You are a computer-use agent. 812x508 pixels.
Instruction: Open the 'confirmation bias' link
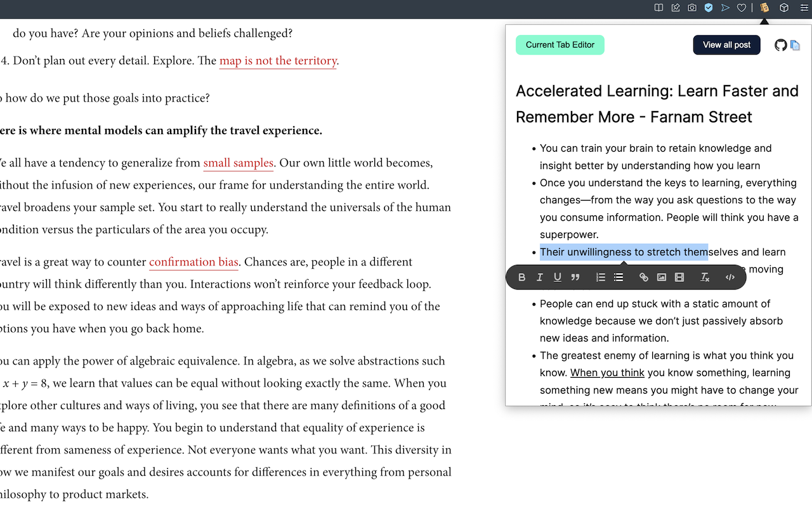(x=193, y=262)
